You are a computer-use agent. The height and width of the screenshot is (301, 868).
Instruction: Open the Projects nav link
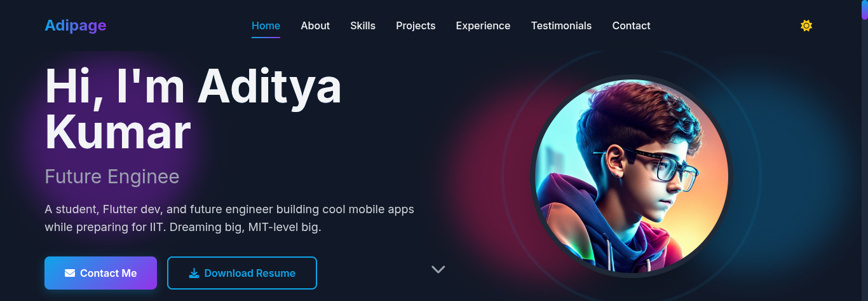[416, 25]
